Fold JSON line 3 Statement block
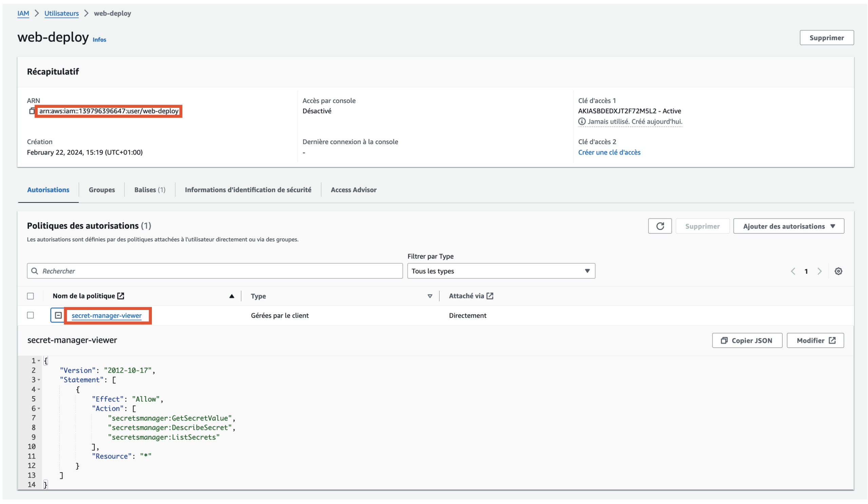This screenshot has width=868, height=504. [x=39, y=380]
